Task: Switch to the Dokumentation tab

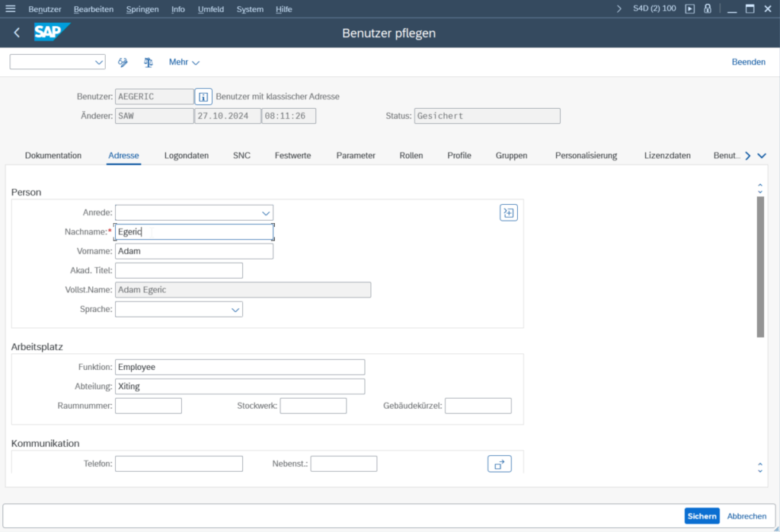Action: tap(53, 155)
